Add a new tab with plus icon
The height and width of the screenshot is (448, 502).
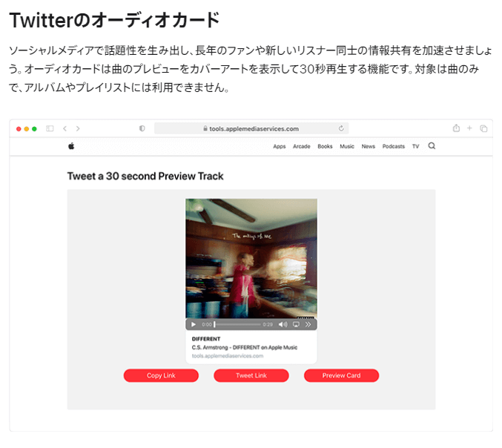tap(469, 128)
